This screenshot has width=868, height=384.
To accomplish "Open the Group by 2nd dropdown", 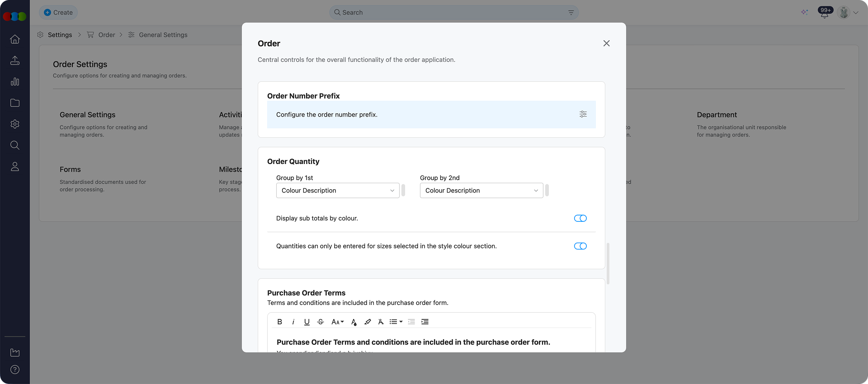I will coord(481,191).
